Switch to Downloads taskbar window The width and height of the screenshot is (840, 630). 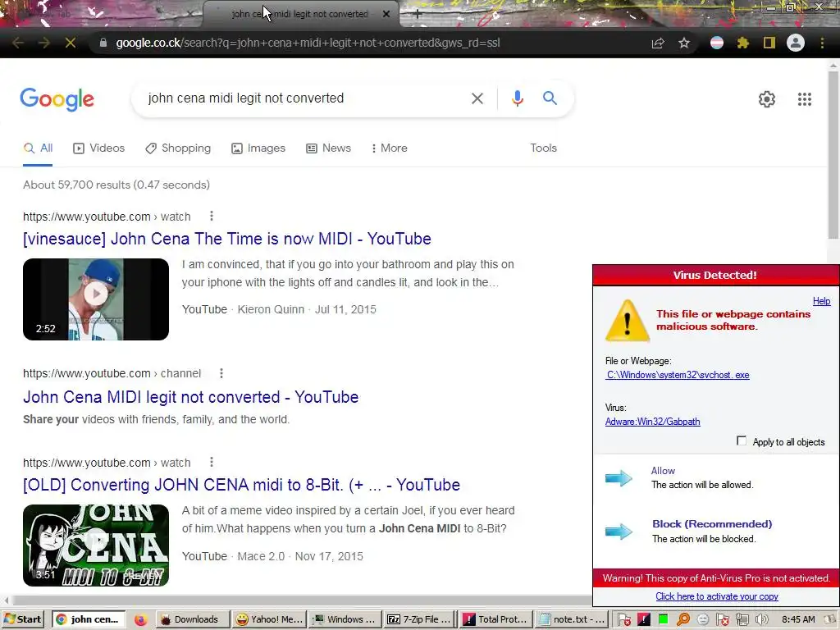192,619
